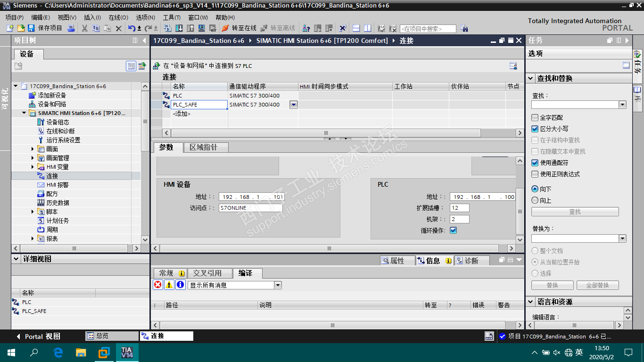Image resolution: width=644 pixels, height=362 pixels.
Task: Click the accessible devices icon
Action: click(306, 28)
